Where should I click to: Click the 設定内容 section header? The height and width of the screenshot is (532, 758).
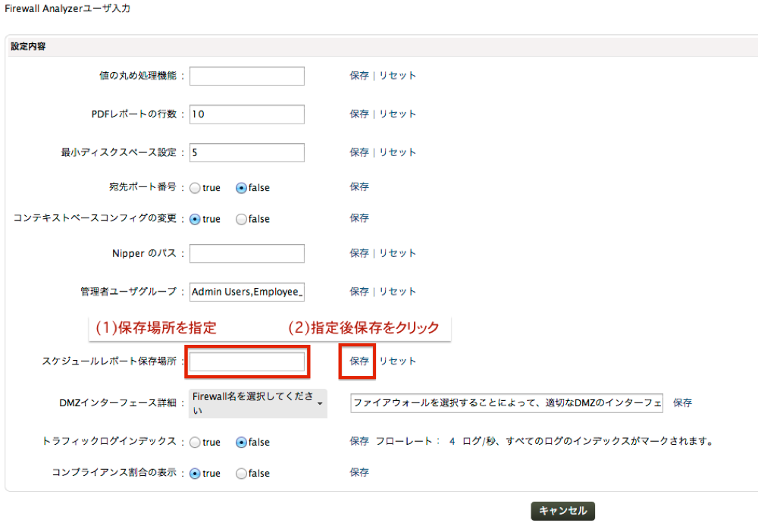coord(28,46)
